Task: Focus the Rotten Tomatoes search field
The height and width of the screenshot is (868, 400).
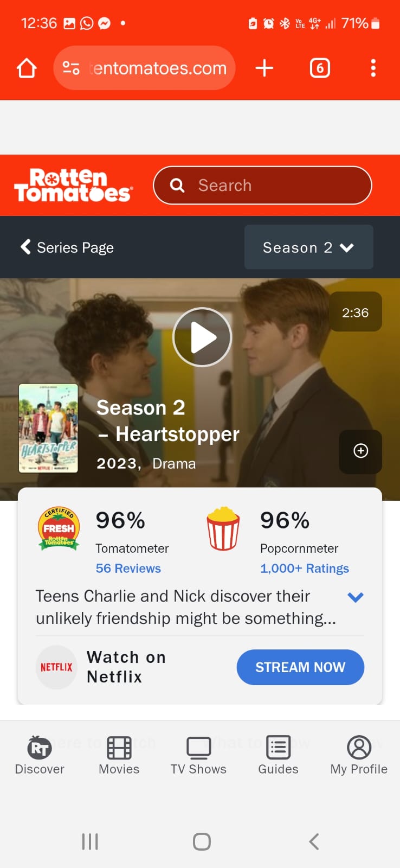Action: point(263,186)
